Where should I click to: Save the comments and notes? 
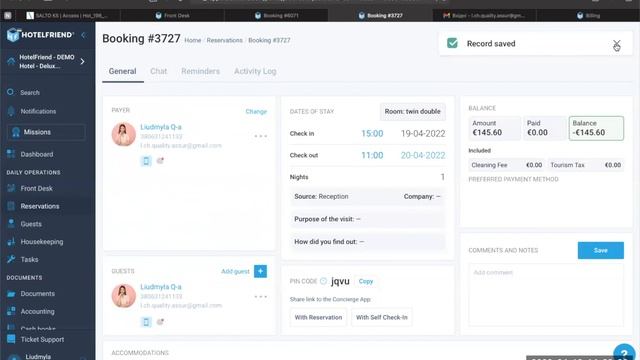(600, 251)
